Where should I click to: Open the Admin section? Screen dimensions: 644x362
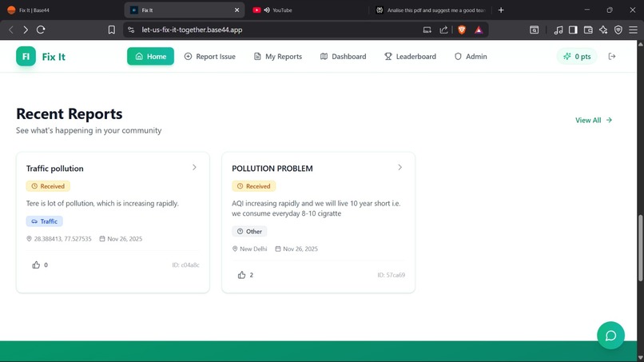pyautogui.click(x=471, y=56)
